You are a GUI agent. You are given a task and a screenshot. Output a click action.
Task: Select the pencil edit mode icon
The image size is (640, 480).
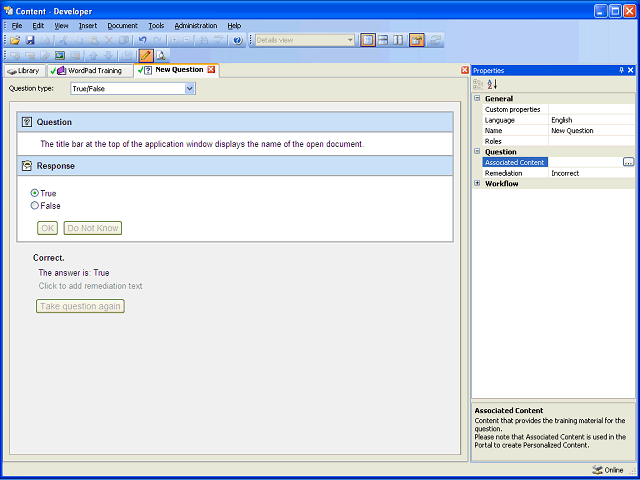(146, 55)
